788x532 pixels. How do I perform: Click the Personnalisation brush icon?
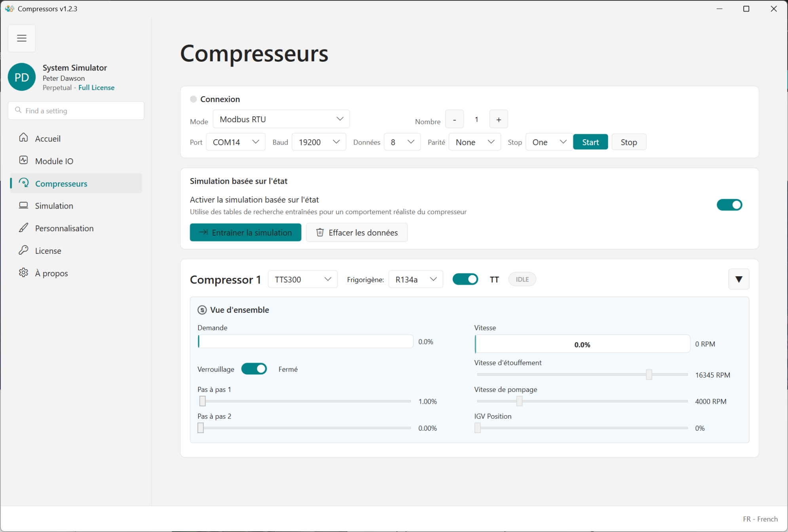tap(24, 228)
